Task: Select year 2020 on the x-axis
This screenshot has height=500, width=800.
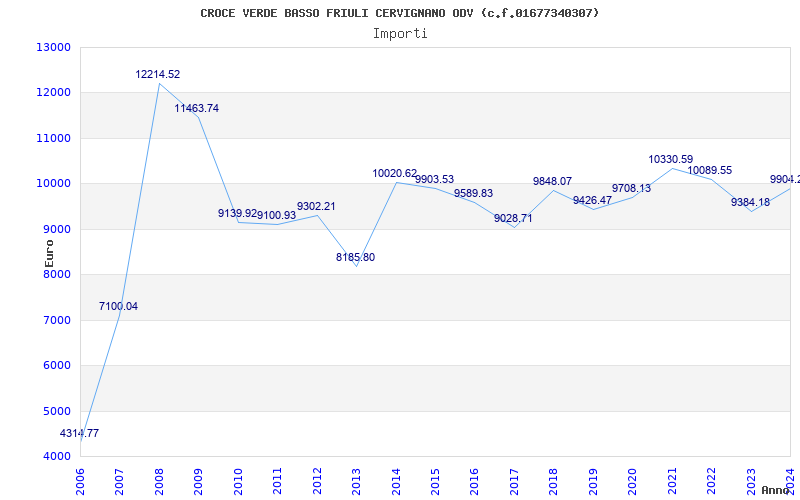Action: coord(632,481)
